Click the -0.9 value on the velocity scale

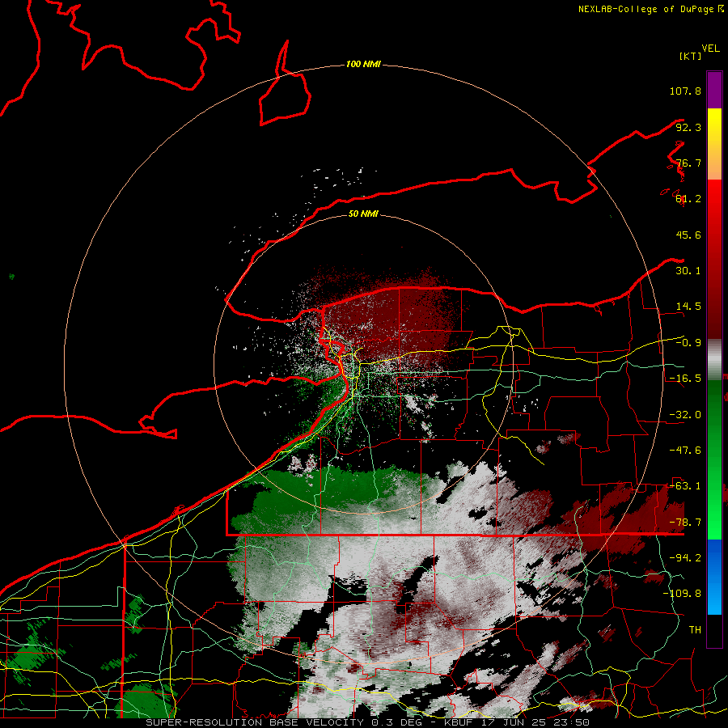[x=688, y=343]
